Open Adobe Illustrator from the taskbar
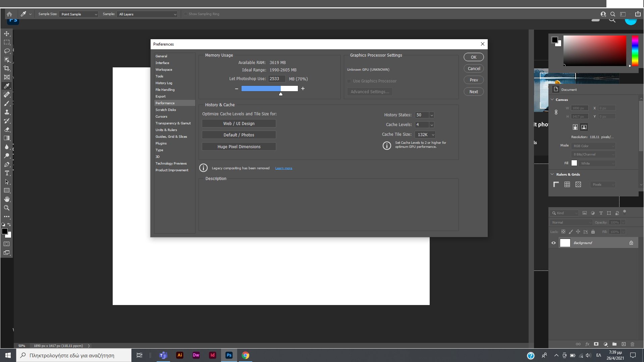 point(180,355)
